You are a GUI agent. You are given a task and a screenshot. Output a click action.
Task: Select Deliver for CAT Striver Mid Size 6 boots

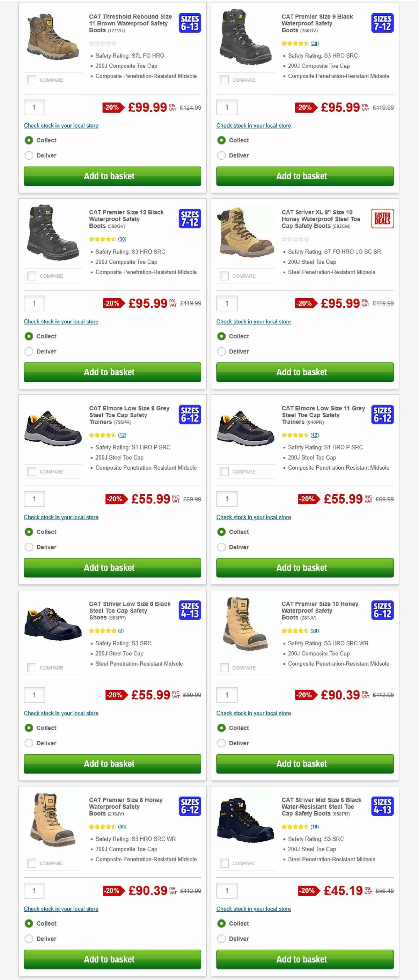pos(221,939)
